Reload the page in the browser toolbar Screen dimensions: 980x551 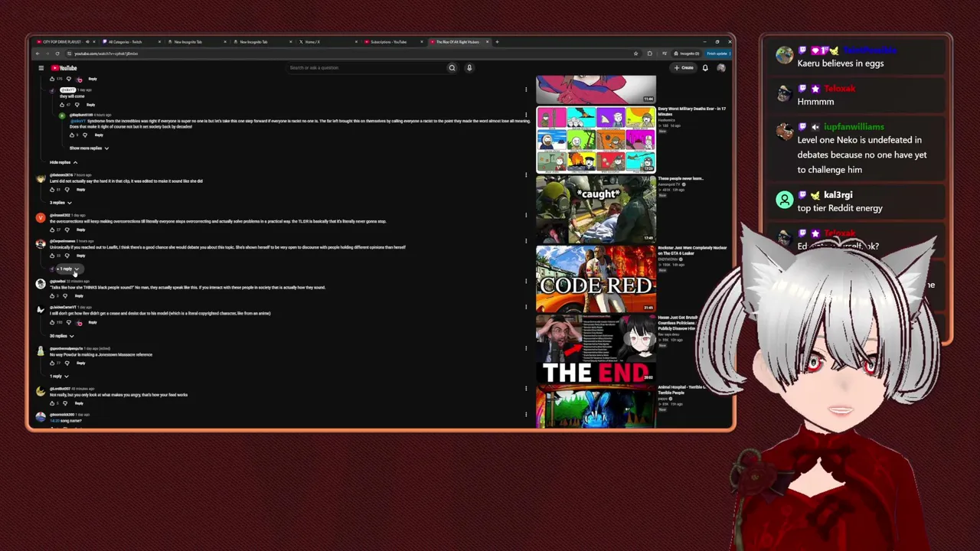click(57, 54)
